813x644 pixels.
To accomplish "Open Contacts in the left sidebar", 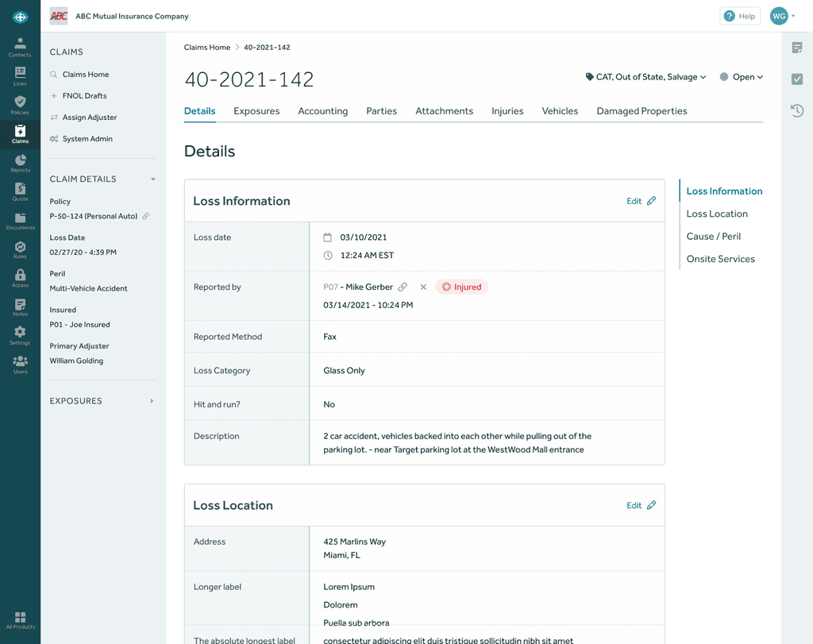I will pos(20,47).
